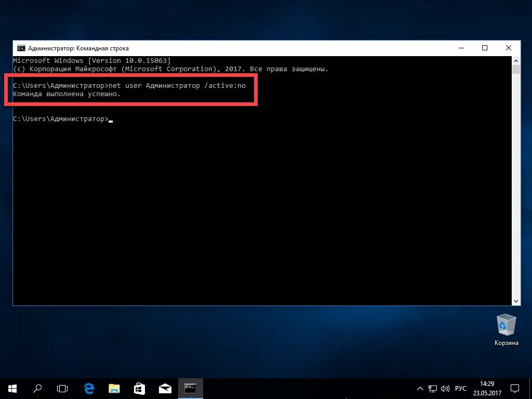Open volume control in the tray

click(x=445, y=389)
